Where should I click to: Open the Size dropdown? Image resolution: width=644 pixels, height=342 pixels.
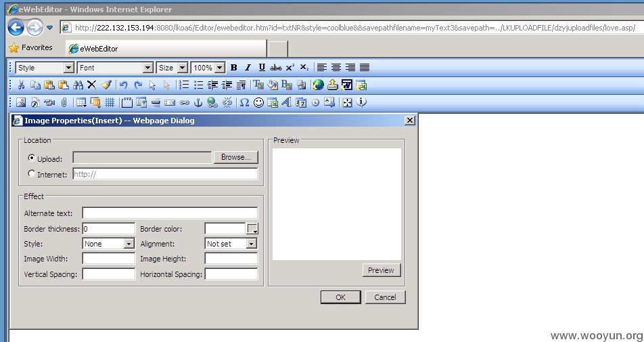[x=183, y=68]
